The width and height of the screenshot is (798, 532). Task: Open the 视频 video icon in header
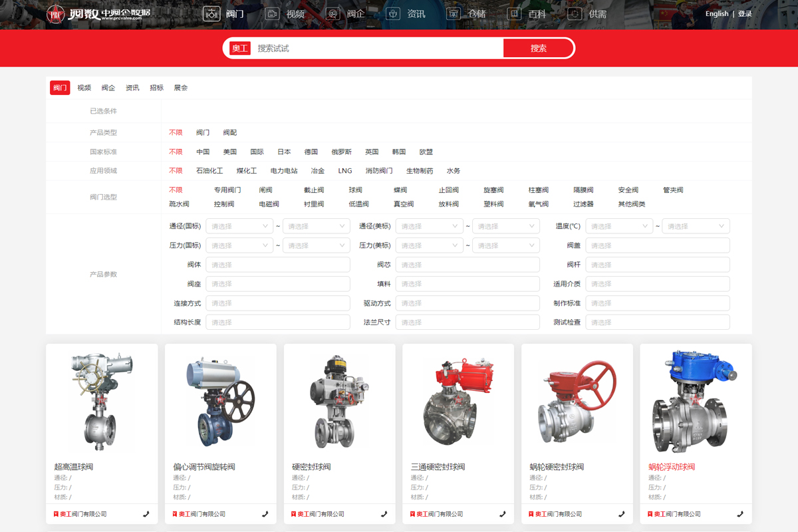tap(272, 13)
